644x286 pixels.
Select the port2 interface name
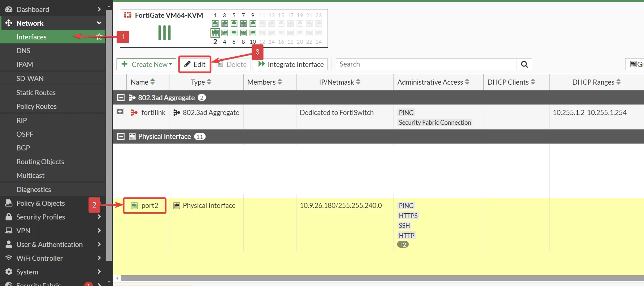(x=150, y=206)
